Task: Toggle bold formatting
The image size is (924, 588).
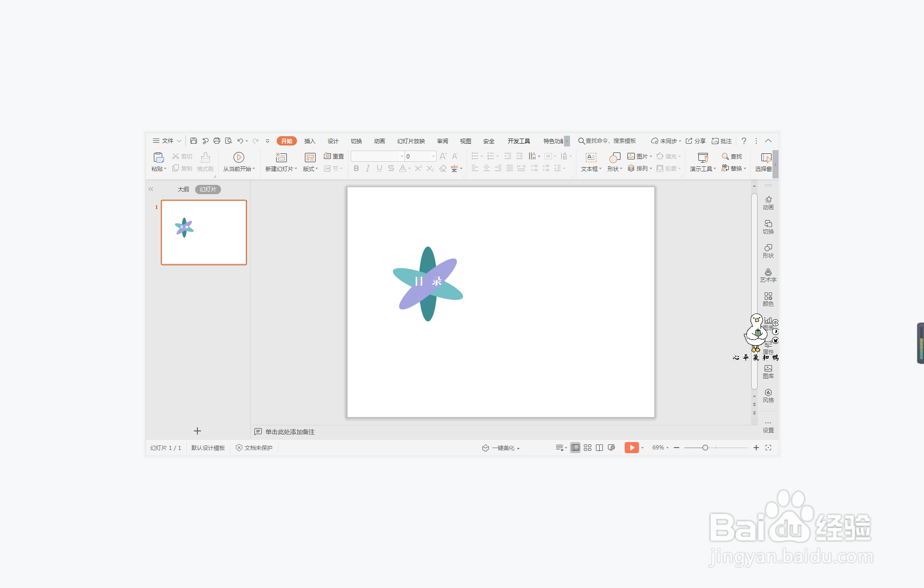Action: coord(356,169)
